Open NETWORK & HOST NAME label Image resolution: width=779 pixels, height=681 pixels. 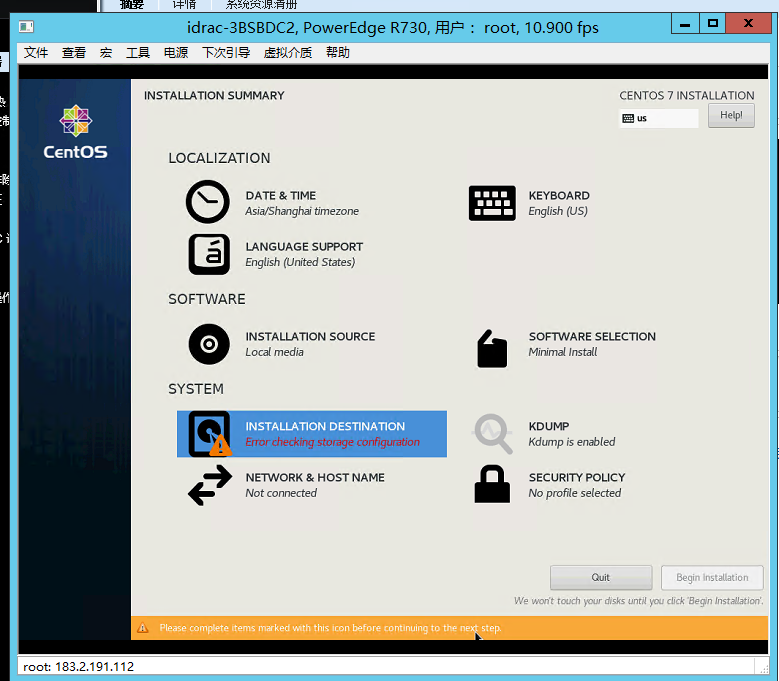(315, 477)
